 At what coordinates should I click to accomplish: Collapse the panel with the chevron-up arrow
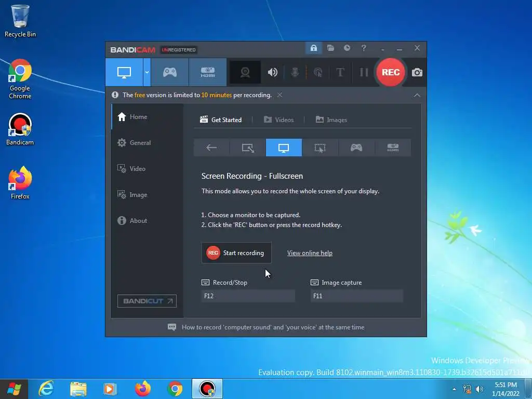pos(417,96)
